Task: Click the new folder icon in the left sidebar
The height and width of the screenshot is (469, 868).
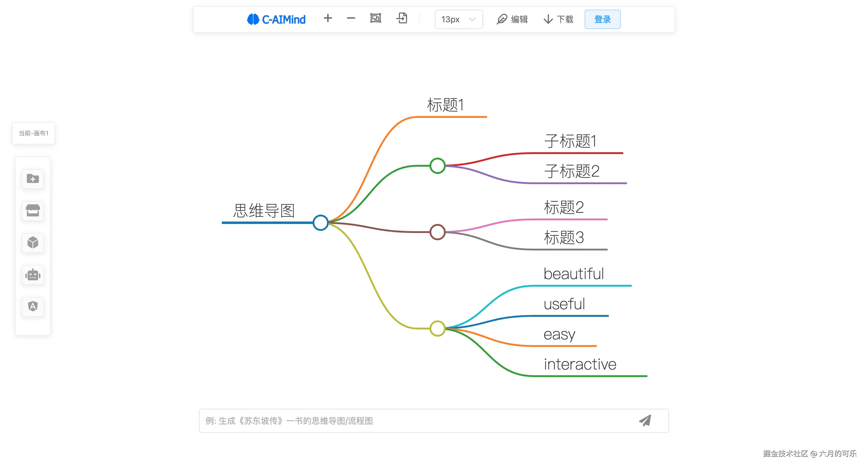Action: coord(33,179)
